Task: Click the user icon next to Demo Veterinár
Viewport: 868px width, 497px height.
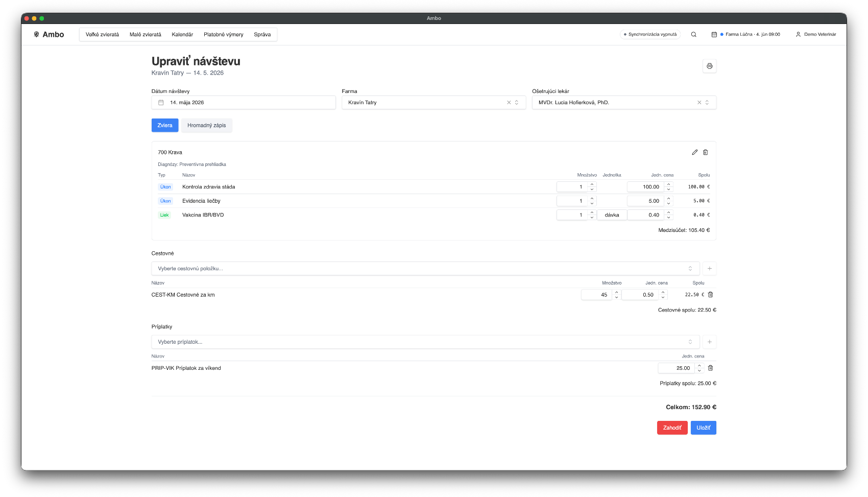Action: click(798, 34)
